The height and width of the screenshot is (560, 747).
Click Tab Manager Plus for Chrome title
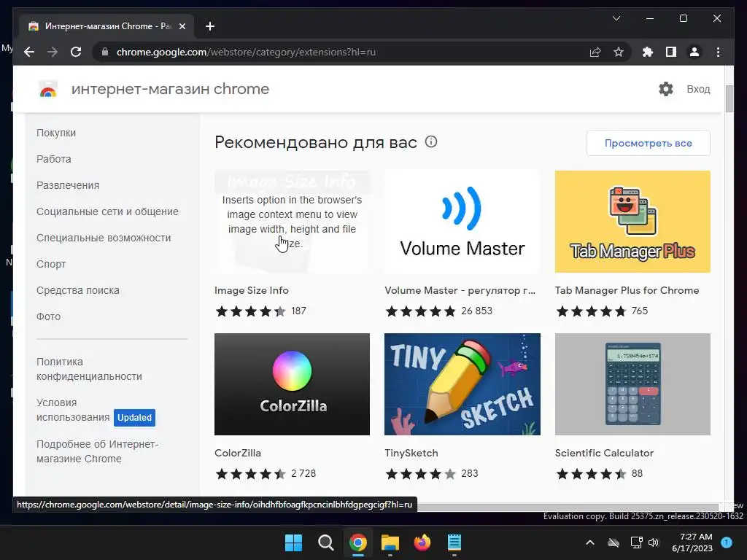point(627,290)
